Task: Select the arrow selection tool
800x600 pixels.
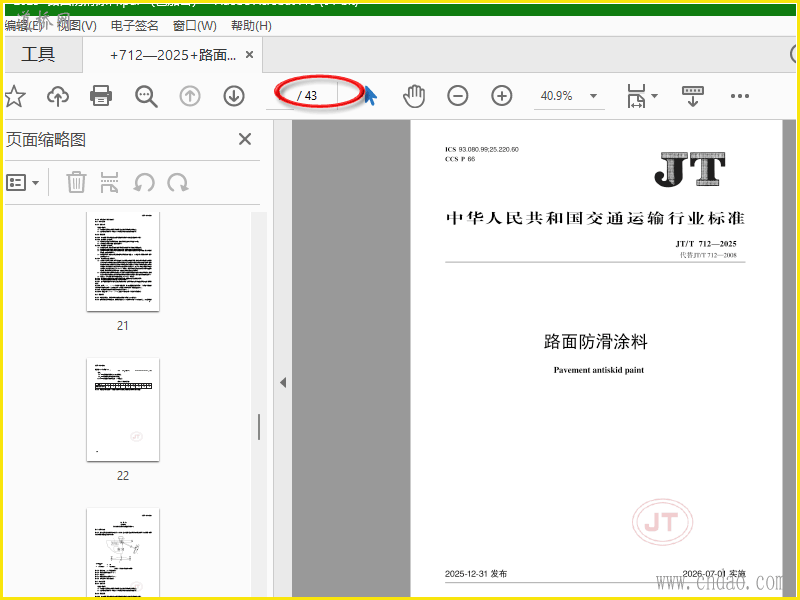Action: click(x=371, y=96)
